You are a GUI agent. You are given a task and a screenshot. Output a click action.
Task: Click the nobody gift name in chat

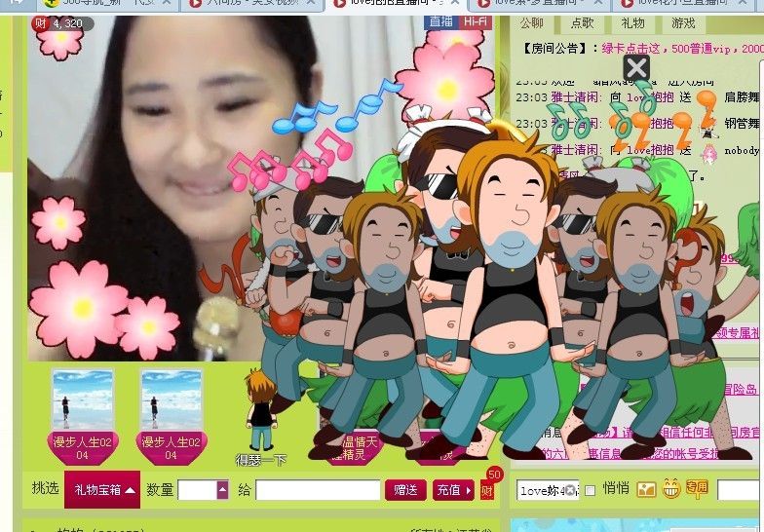click(742, 150)
